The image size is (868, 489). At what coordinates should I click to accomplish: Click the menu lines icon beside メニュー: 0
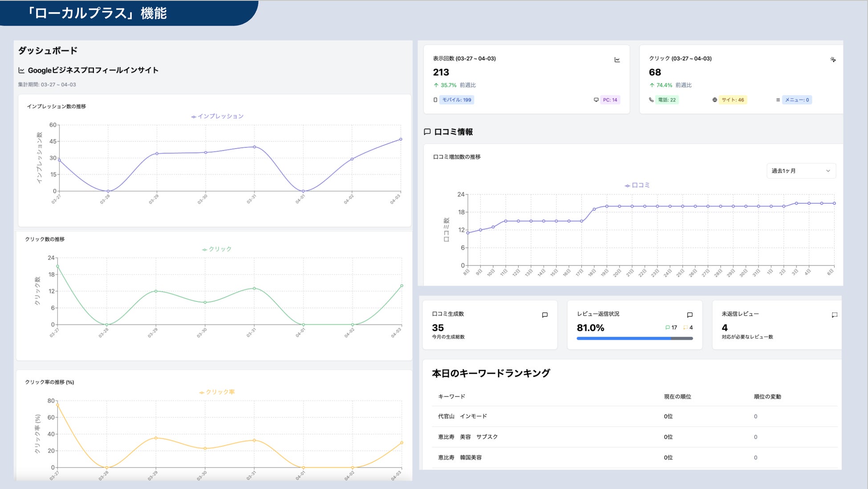coord(778,100)
